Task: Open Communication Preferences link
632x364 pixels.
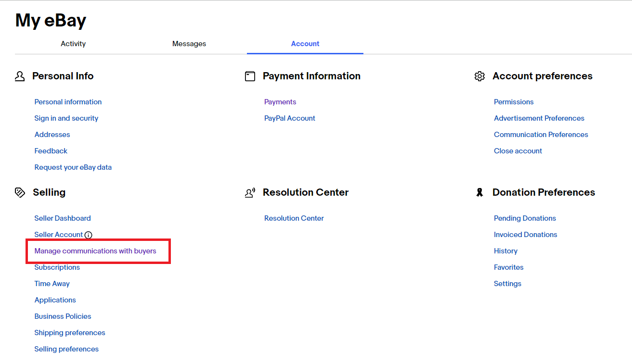Action: click(x=541, y=135)
